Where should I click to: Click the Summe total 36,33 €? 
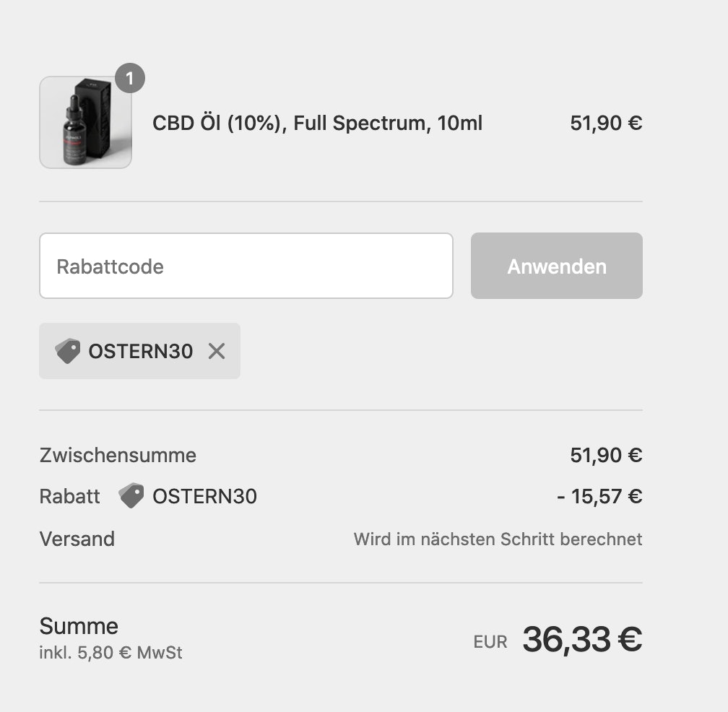(x=582, y=638)
